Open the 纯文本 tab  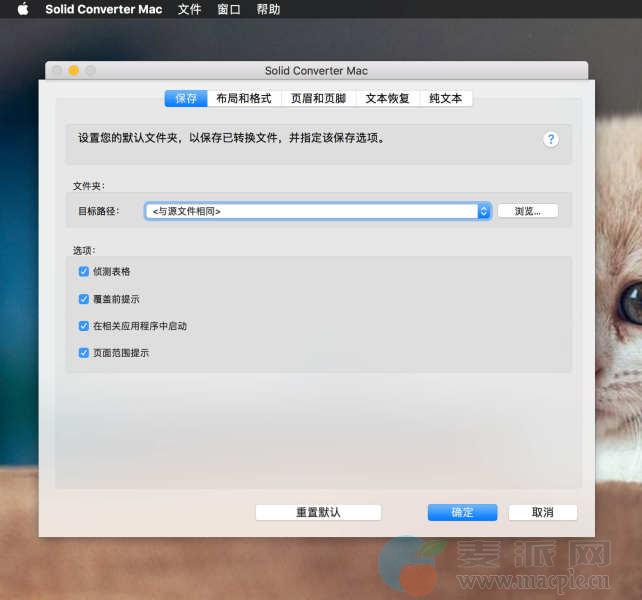pyautogui.click(x=446, y=99)
